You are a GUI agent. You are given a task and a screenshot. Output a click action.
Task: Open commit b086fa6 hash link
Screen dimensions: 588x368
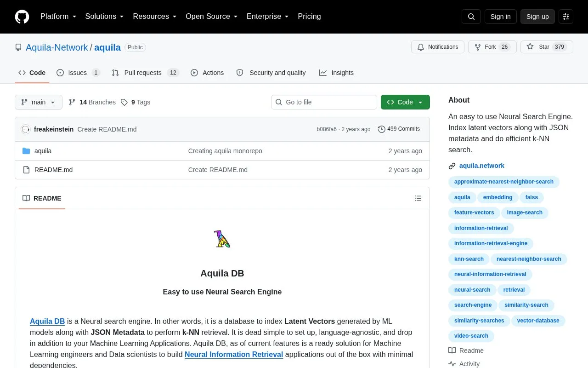coord(327,129)
